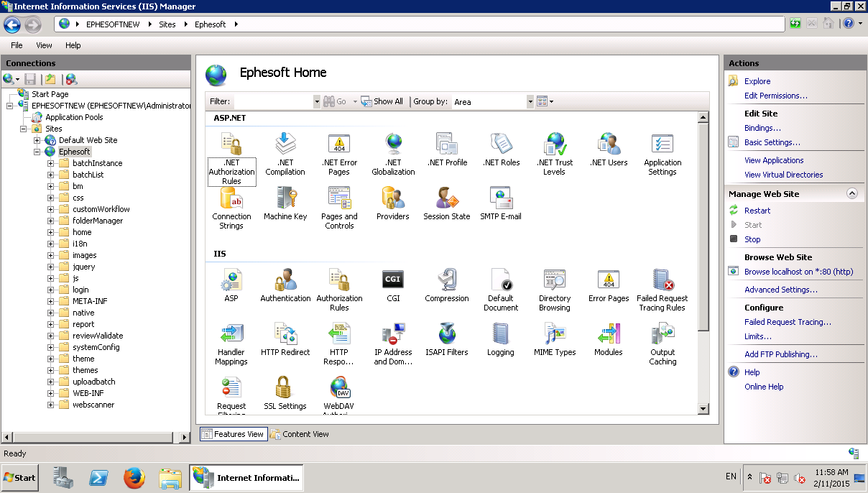Collapse the Ephesoft site tree node
This screenshot has height=493, width=868.
point(37,152)
